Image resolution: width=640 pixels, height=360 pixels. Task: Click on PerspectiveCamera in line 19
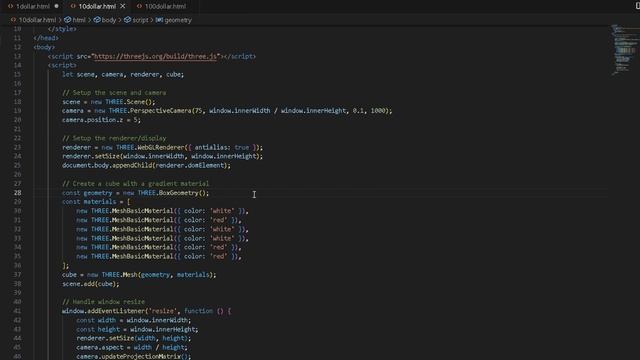click(162, 111)
